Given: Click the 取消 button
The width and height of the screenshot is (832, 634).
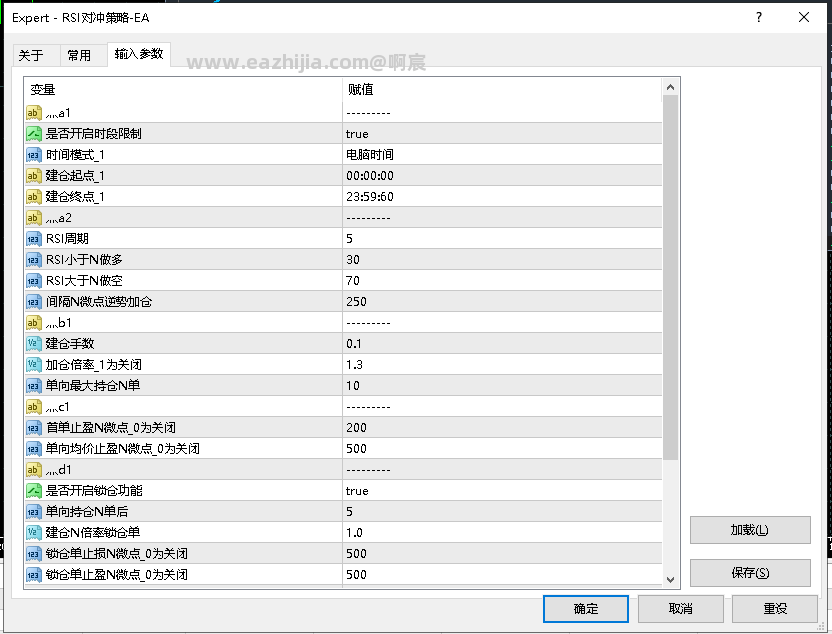Looking at the screenshot, I should coord(681,609).
